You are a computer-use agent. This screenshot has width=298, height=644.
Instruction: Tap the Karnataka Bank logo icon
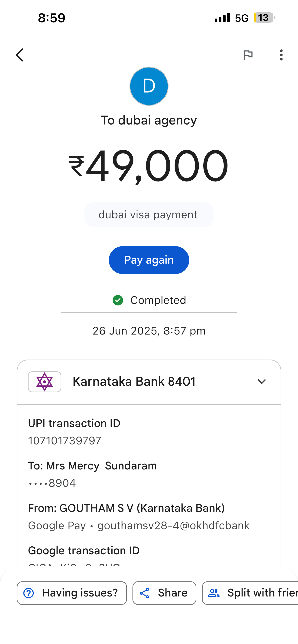(45, 382)
